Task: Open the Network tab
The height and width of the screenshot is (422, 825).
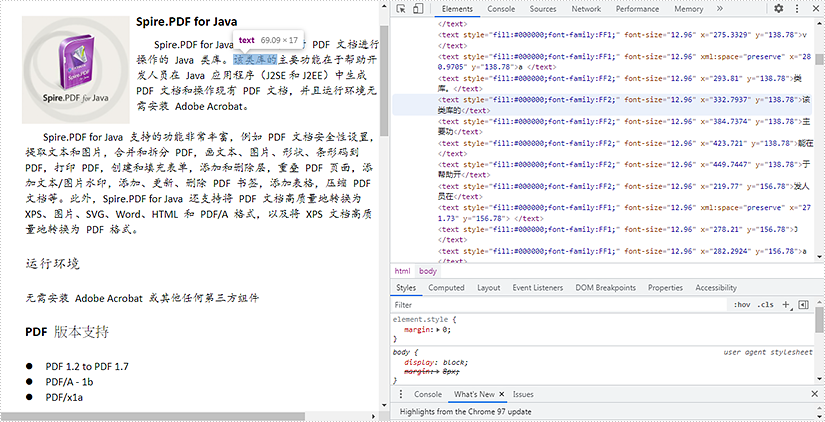Action: [x=586, y=9]
